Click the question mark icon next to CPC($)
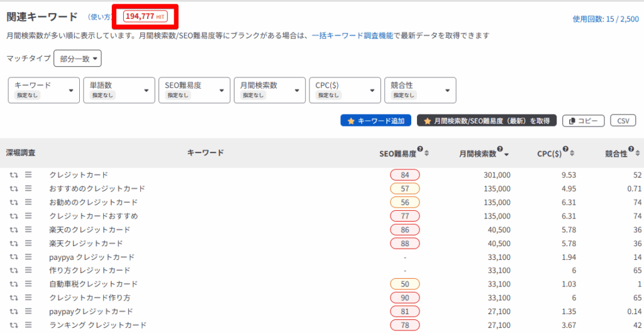Image resolution: width=644 pixels, height=333 pixels. click(x=566, y=150)
